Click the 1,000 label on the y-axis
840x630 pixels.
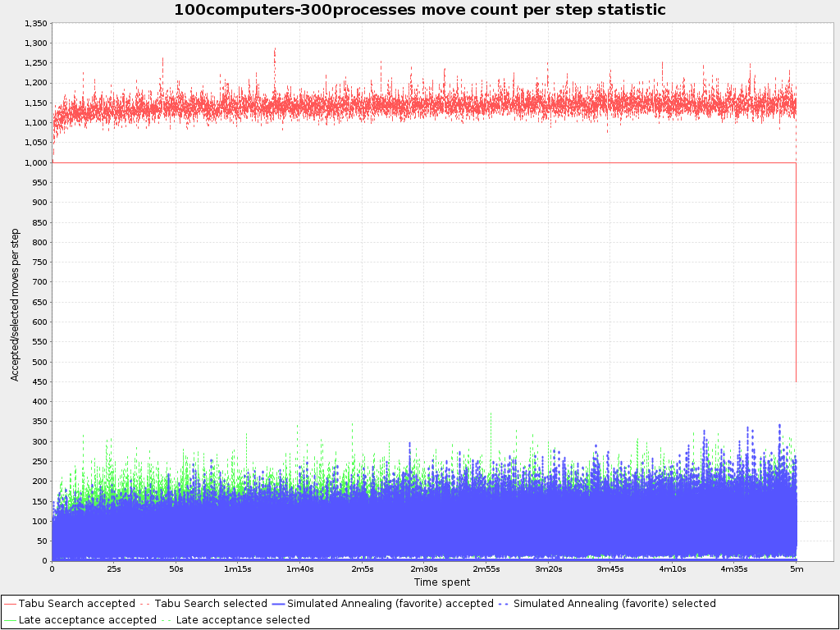click(34, 162)
